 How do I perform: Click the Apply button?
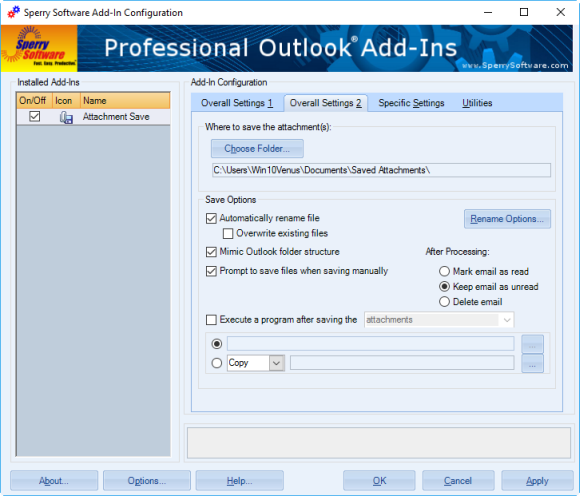pos(537,480)
